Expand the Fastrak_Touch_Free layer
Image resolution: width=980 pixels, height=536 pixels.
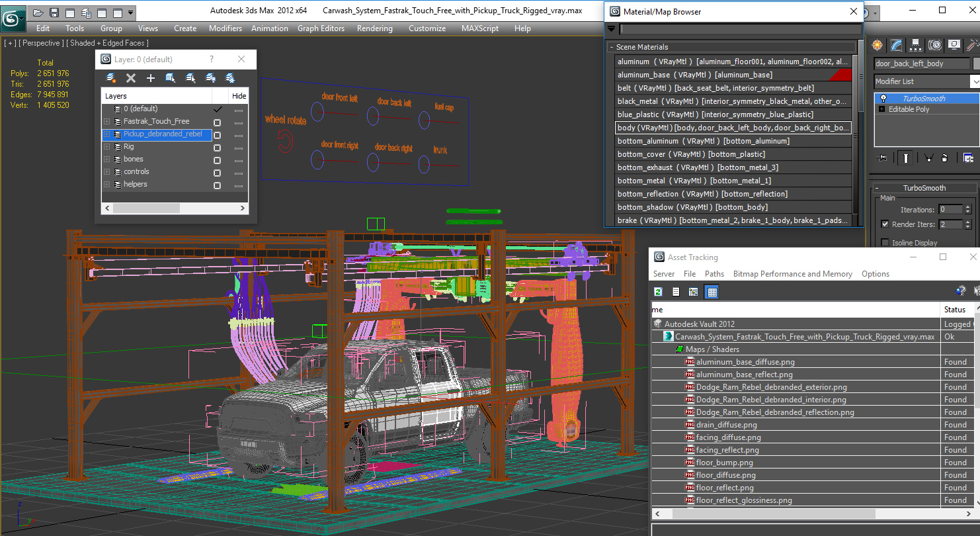point(106,122)
